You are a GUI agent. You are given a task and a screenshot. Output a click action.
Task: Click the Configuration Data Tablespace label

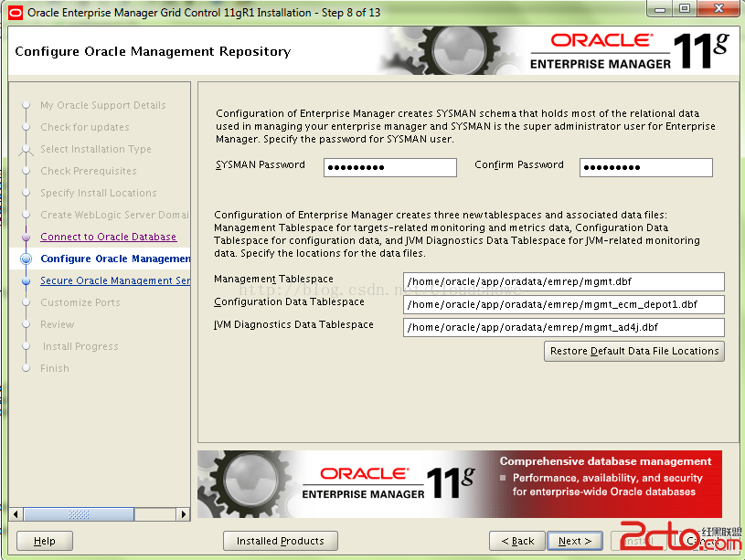click(x=290, y=301)
